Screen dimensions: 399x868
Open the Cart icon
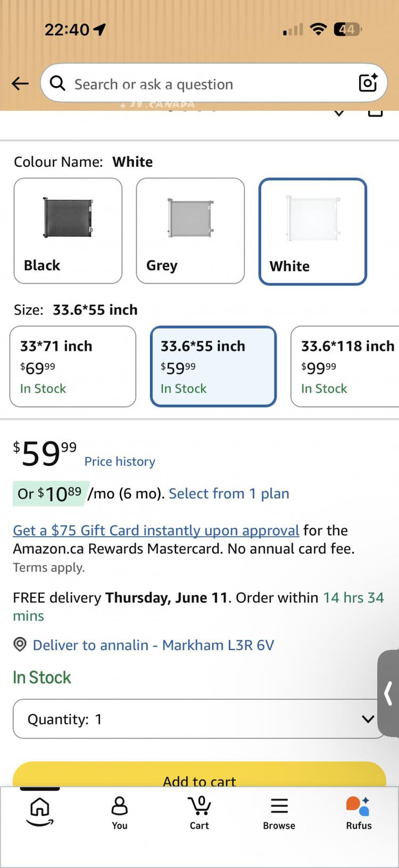point(199,813)
